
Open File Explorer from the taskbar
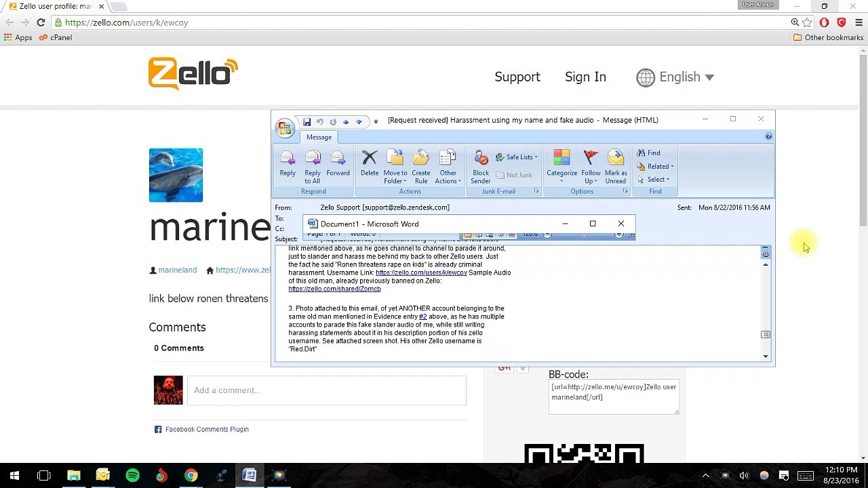pyautogui.click(x=73, y=475)
